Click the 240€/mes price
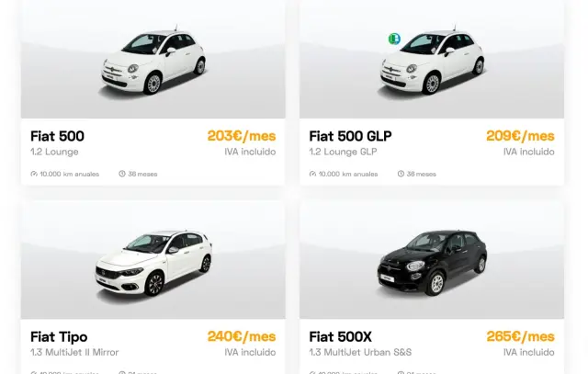Viewport: 588px width, 374px height. point(242,336)
